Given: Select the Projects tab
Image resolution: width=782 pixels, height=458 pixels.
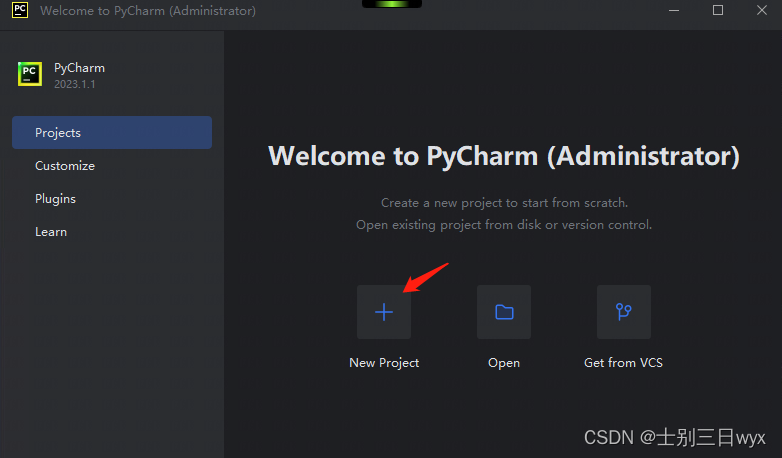Looking at the screenshot, I should [112, 133].
